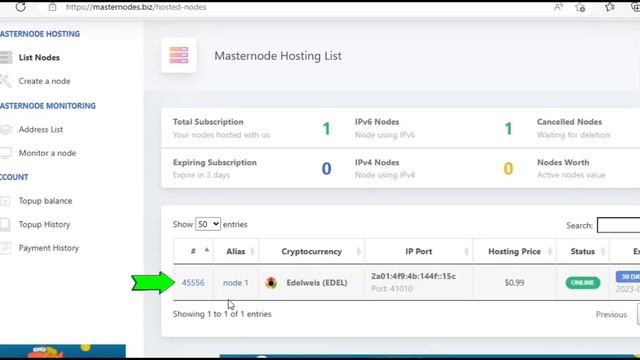Screen dimensions: 640x360
Task: Click the Edelweis coin logo icon
Action: point(271,282)
